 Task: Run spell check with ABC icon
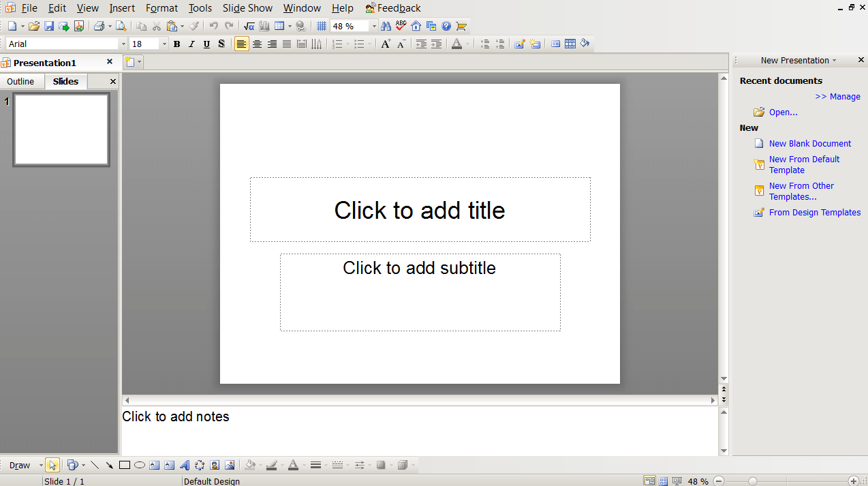401,26
